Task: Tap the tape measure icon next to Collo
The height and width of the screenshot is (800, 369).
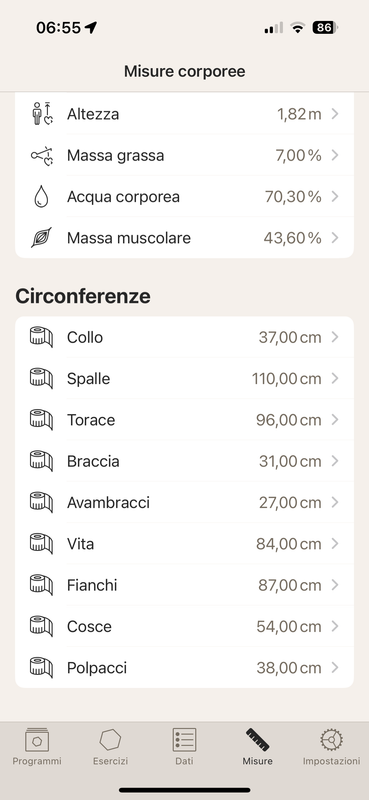Action: 41,337
